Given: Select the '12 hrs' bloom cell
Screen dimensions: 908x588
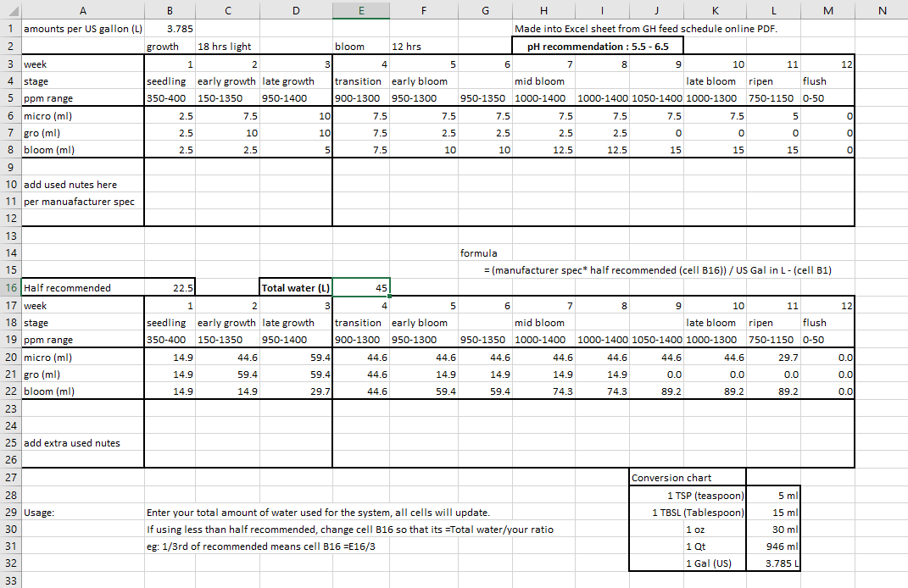Looking at the screenshot, I should 406,47.
